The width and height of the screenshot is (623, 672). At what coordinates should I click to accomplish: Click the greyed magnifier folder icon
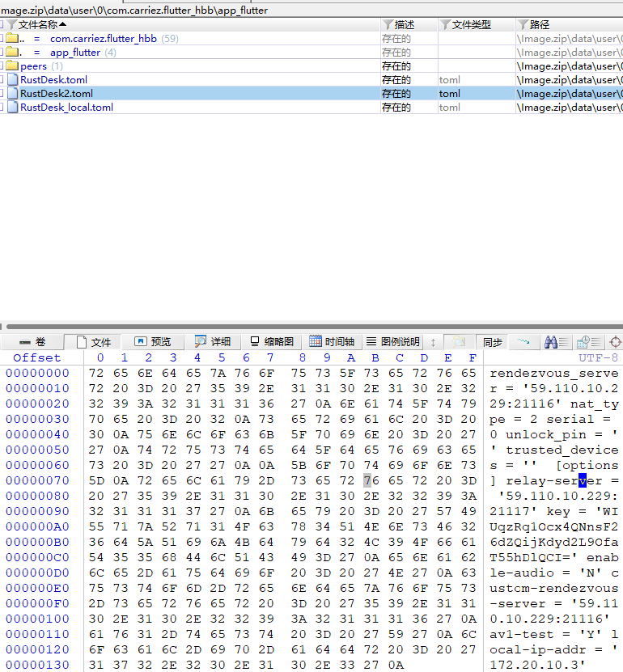(459, 341)
